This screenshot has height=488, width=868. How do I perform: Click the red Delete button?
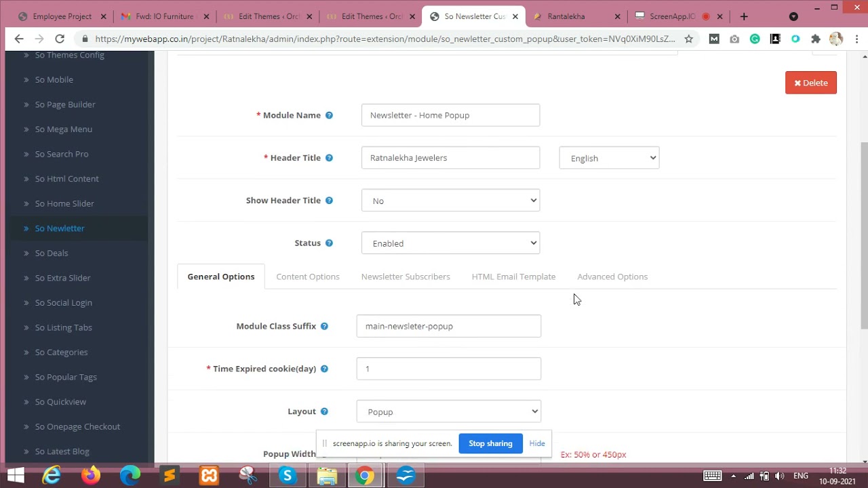click(x=811, y=83)
